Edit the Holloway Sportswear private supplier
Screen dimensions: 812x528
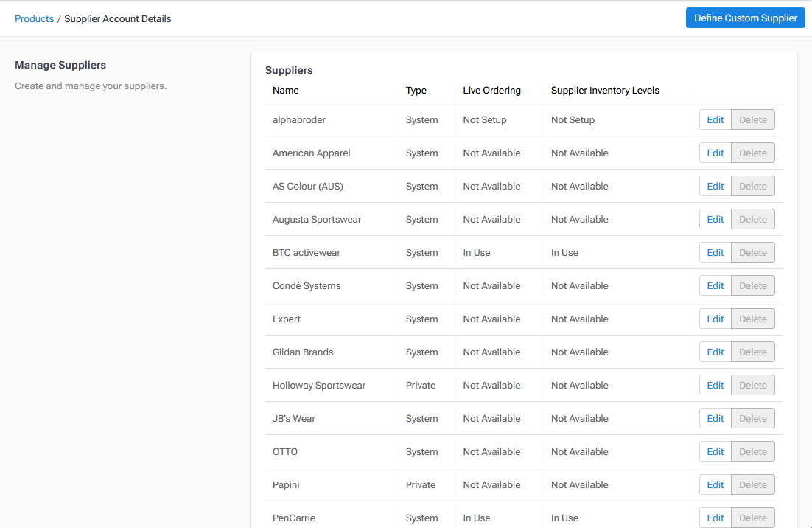pyautogui.click(x=714, y=385)
